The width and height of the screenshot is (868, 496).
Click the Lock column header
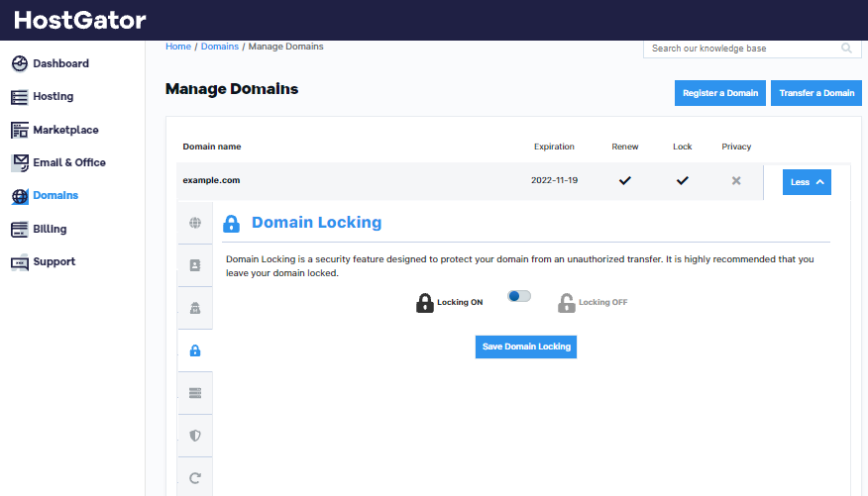pos(683,147)
